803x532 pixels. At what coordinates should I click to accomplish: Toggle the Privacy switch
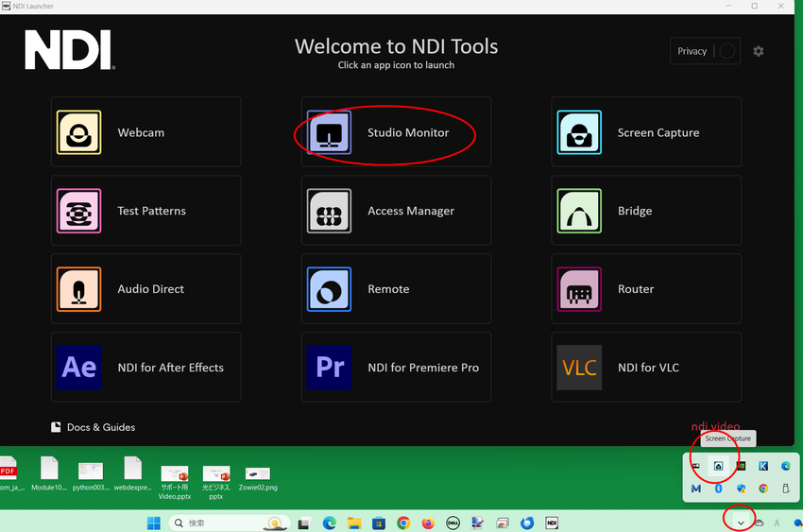click(726, 51)
